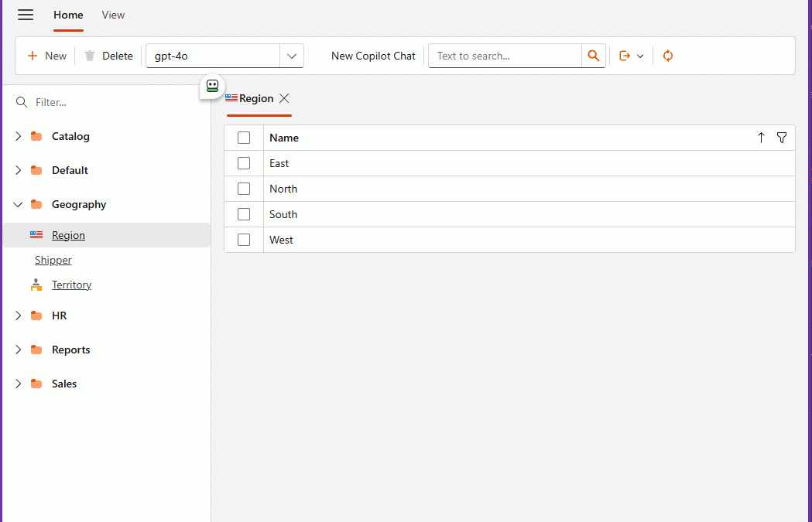
Task: Refresh the data with the refresh icon
Action: tap(667, 55)
